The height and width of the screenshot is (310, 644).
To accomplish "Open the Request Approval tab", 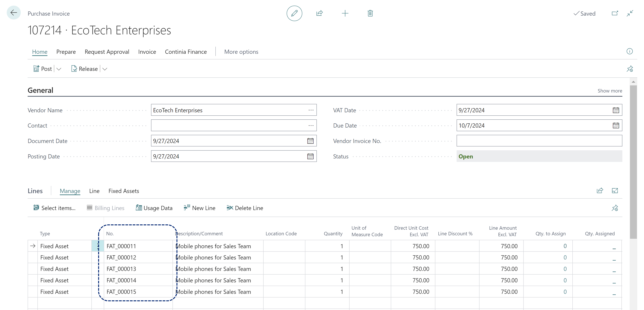I will pos(107,52).
